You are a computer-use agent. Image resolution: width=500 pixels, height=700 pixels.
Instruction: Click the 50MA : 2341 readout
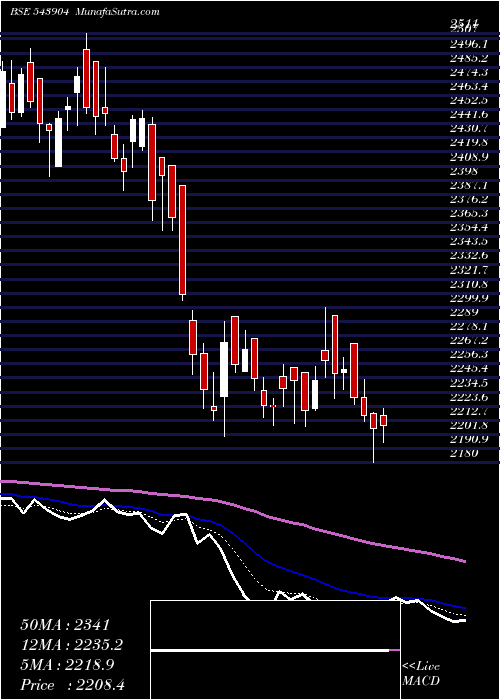(65, 625)
